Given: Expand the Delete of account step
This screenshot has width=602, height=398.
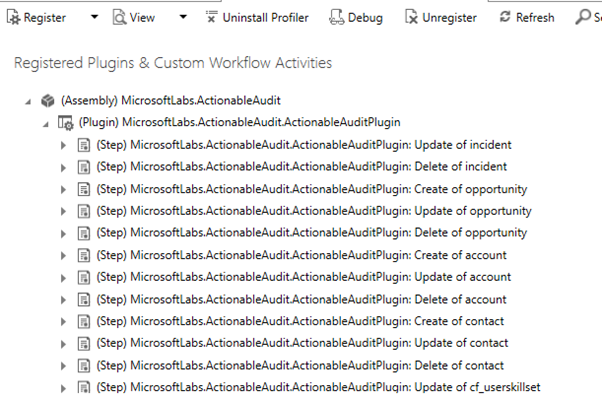Looking at the screenshot, I should point(63,300).
